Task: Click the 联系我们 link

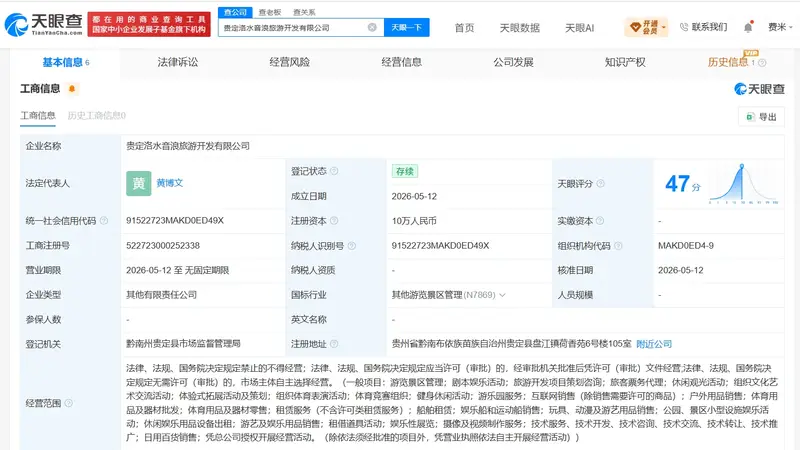Action: [709, 27]
